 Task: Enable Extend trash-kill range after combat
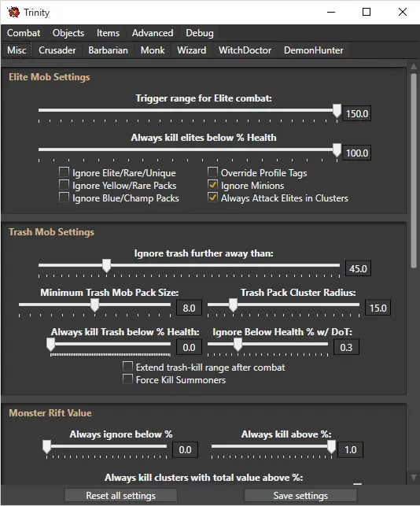pos(127,366)
